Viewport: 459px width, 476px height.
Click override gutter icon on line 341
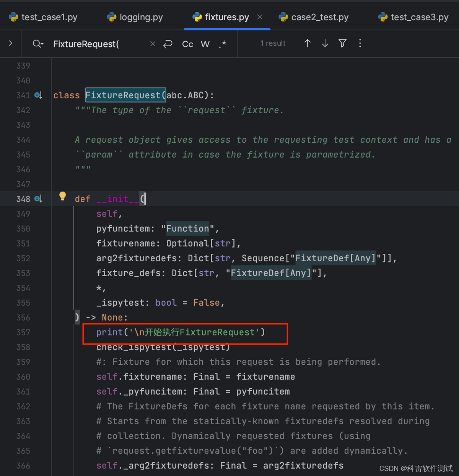coord(38,95)
